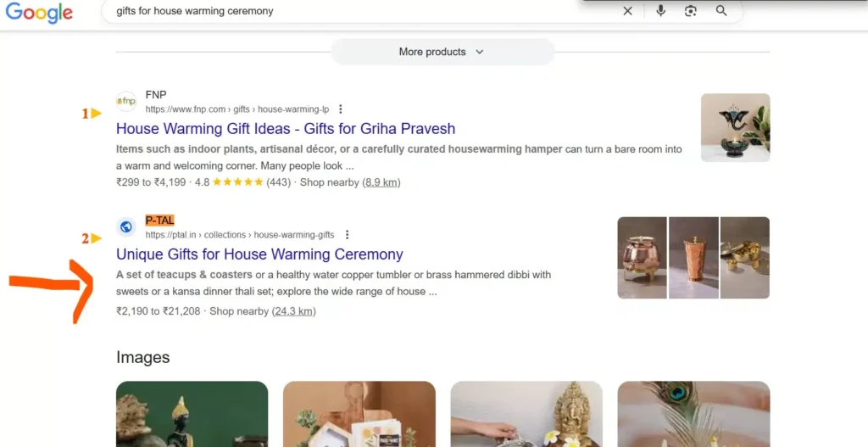Click the P-TAL globe favicon

point(126,227)
